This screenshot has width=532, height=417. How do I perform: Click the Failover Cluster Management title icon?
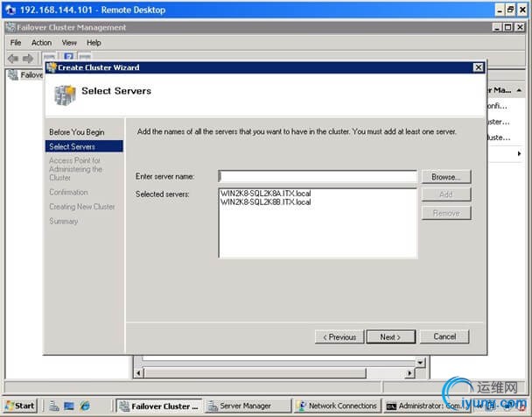click(10, 27)
